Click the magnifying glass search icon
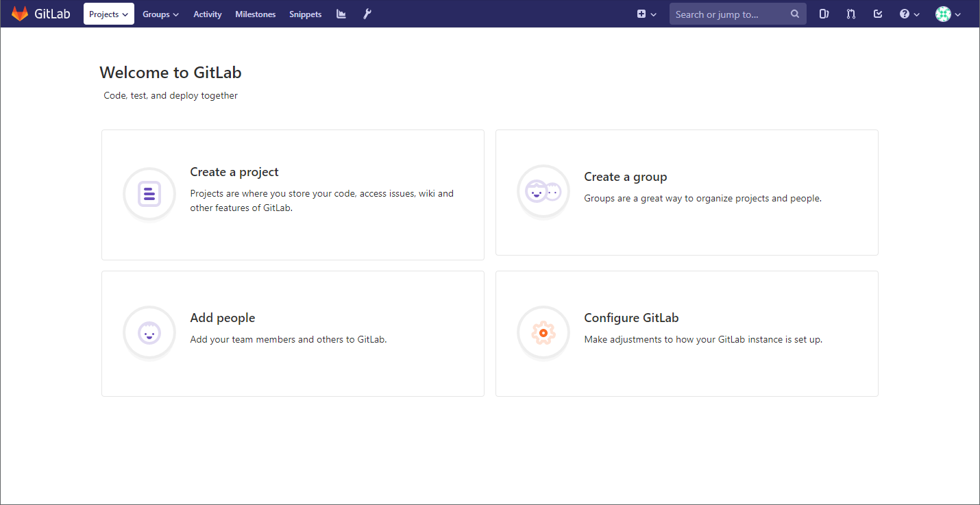The width and height of the screenshot is (980, 505). point(795,14)
